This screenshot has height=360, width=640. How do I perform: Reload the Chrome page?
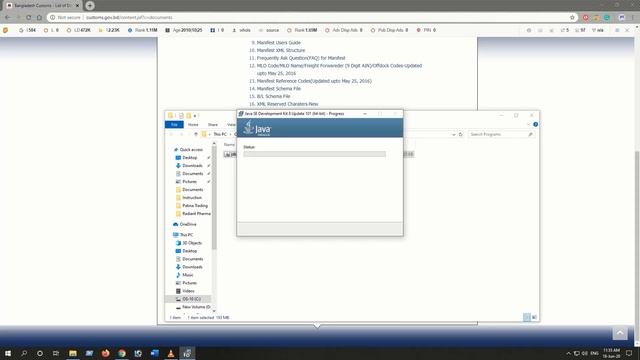click(x=29, y=18)
